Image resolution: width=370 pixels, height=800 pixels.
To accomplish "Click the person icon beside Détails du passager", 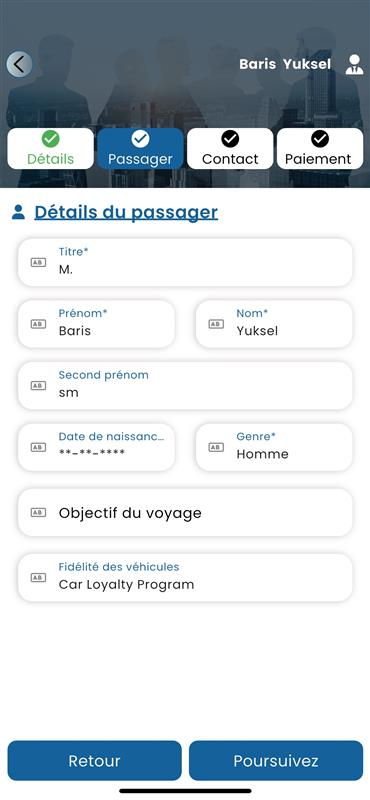I will [18, 212].
